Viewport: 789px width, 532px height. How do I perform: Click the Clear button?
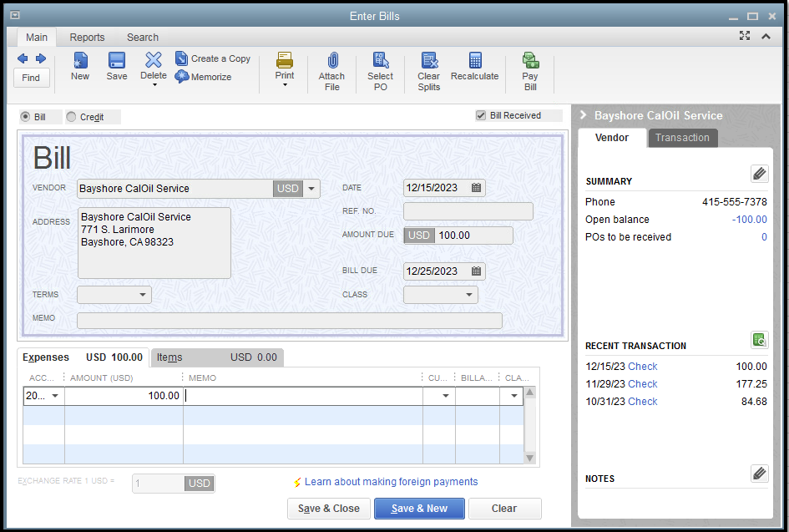(504, 509)
